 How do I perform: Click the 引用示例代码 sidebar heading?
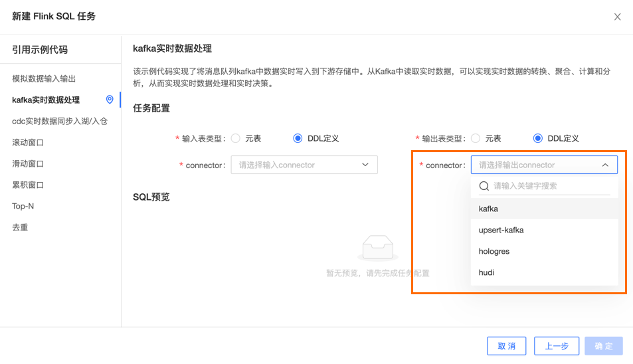[40, 50]
